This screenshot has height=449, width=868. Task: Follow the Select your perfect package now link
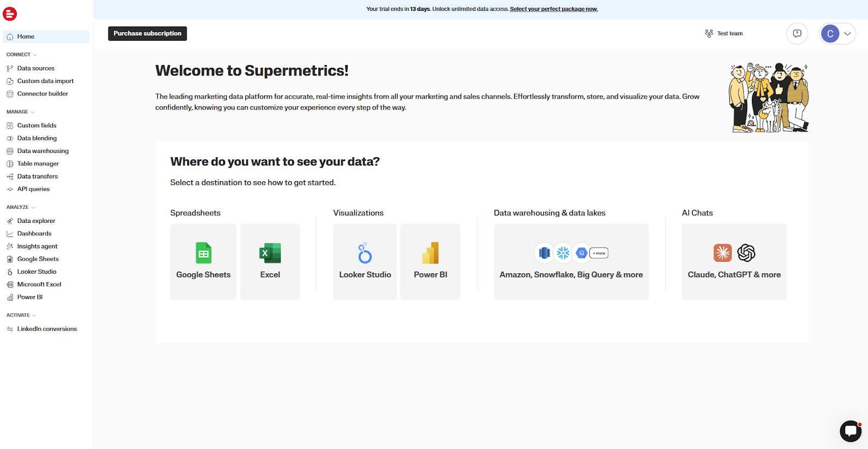[x=554, y=9]
